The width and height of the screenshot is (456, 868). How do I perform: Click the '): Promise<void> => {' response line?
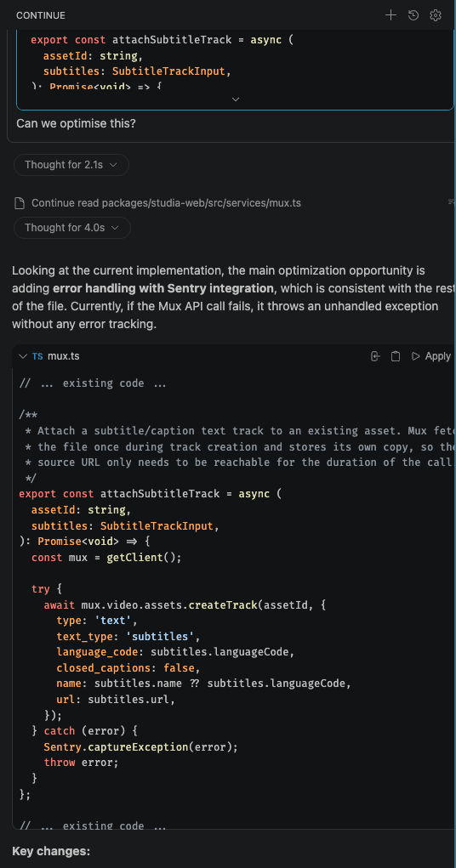point(84,542)
